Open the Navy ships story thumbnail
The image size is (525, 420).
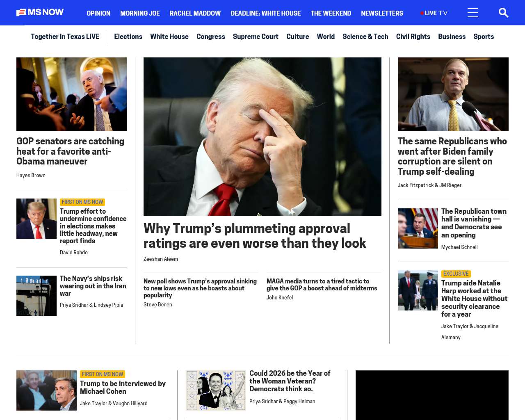(x=37, y=296)
